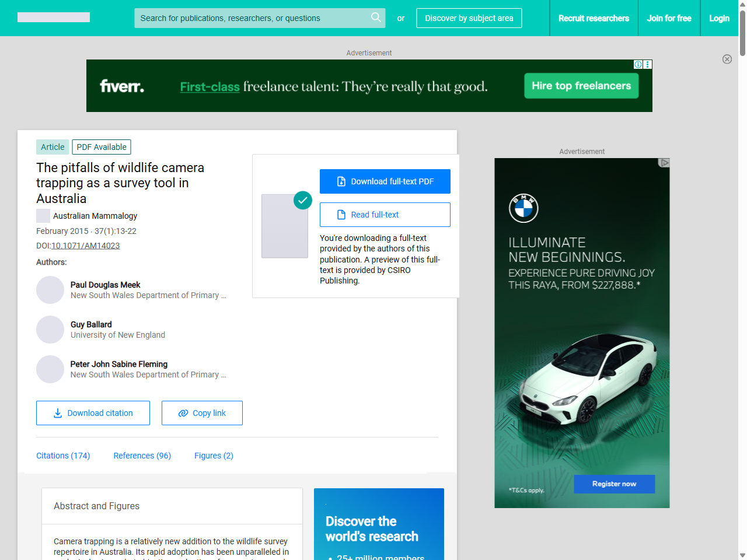747x560 pixels.
Task: Click the Australian Mammalogy journal icon
Action: [43, 216]
